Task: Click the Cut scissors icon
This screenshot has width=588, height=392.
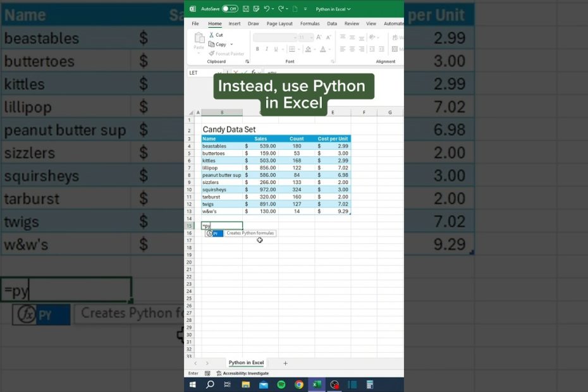Action: [x=212, y=35]
